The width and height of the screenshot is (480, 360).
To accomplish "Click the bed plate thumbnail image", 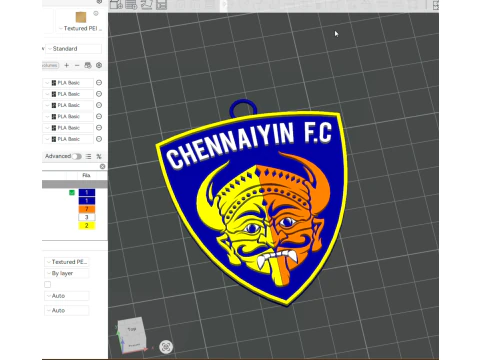I will click(x=81, y=17).
